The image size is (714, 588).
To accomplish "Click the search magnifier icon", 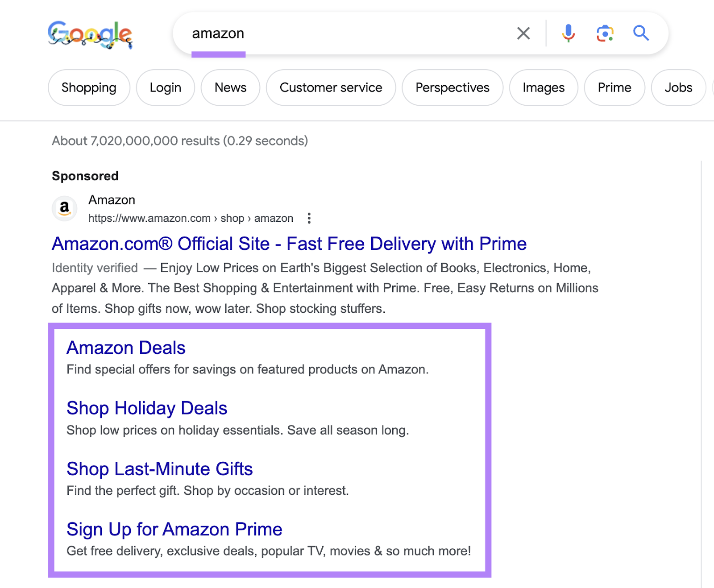I will pyautogui.click(x=640, y=33).
